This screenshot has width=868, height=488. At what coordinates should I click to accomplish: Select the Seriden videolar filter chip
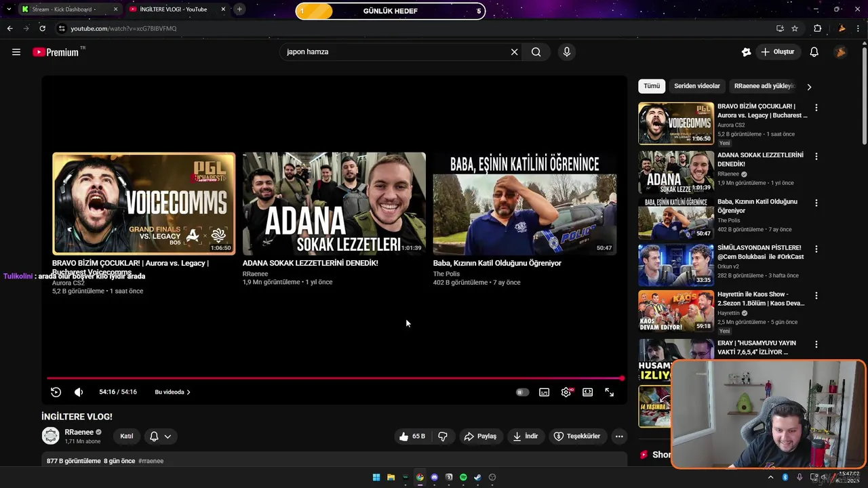[x=697, y=86]
